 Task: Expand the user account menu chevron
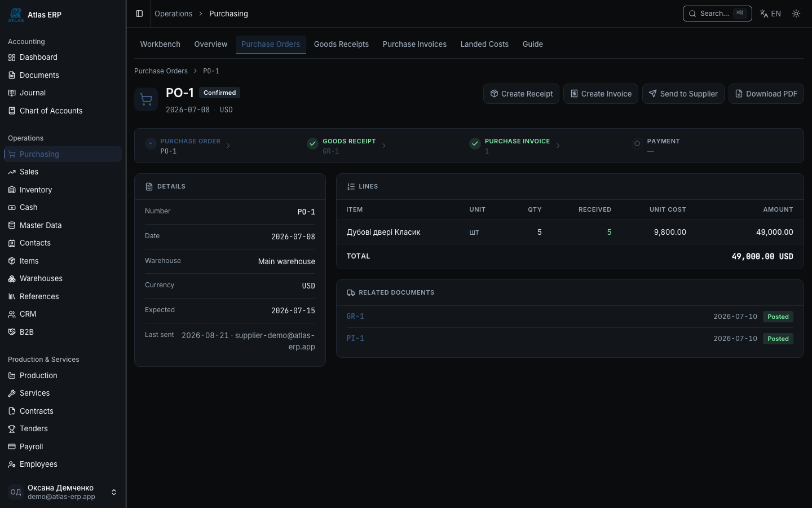pyautogui.click(x=114, y=492)
